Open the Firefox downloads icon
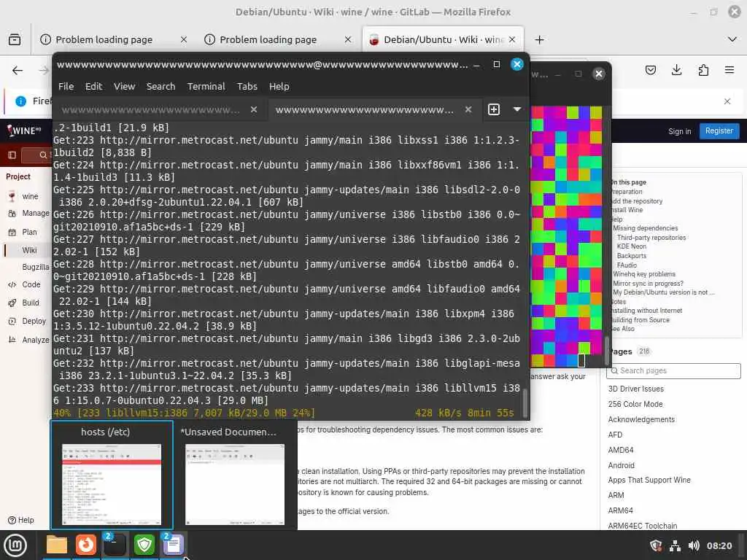Image resolution: width=747 pixels, height=560 pixels. tap(676, 71)
